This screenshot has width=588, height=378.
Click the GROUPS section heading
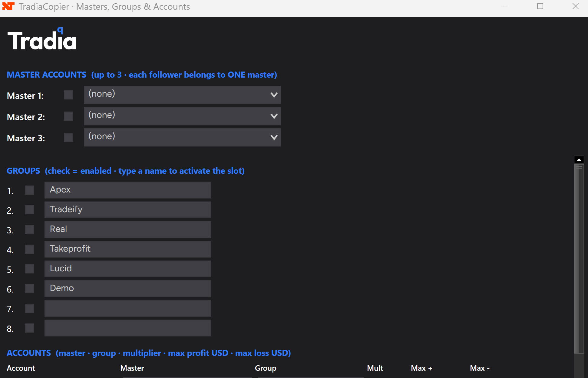pyautogui.click(x=126, y=171)
